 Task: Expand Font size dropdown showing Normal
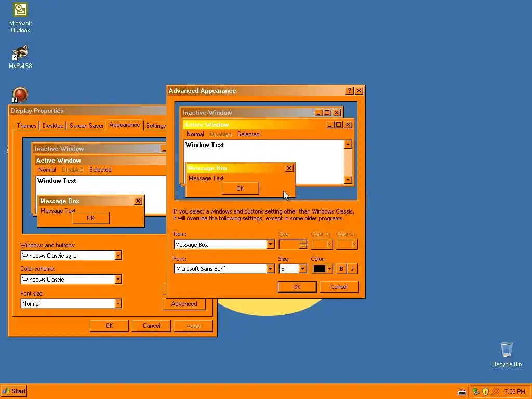(x=118, y=303)
